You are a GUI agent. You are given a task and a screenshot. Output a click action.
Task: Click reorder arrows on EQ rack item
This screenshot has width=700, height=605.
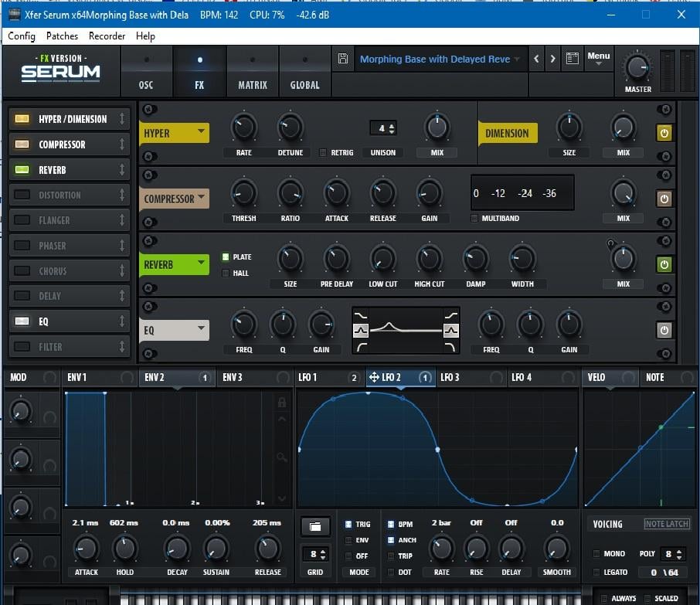[x=122, y=321]
